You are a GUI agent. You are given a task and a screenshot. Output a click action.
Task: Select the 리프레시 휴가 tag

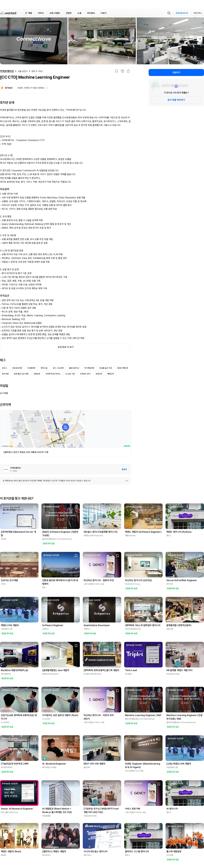pyautogui.click(x=85, y=374)
